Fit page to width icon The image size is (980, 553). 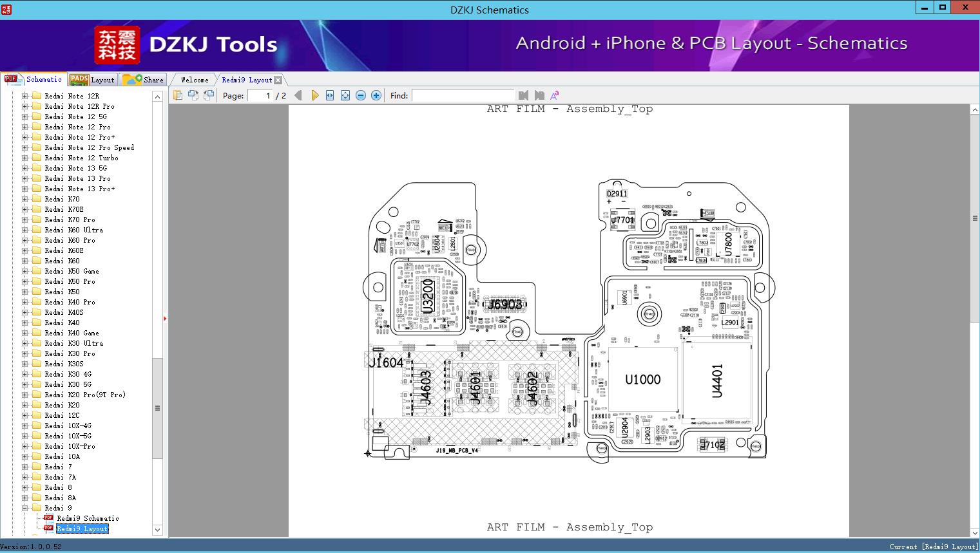[330, 95]
